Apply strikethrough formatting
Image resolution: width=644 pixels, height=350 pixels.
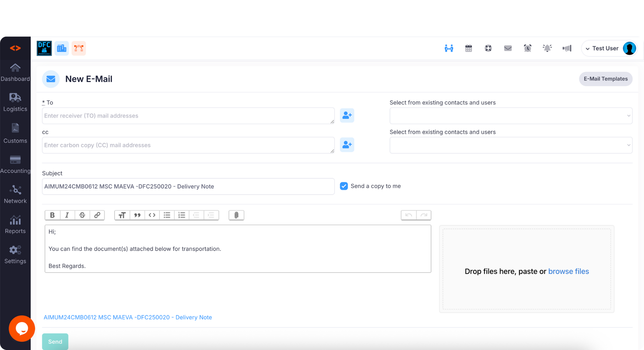click(82, 215)
